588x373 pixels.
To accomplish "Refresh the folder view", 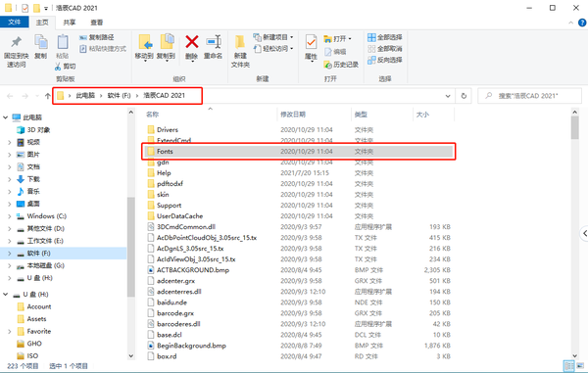I will point(464,96).
